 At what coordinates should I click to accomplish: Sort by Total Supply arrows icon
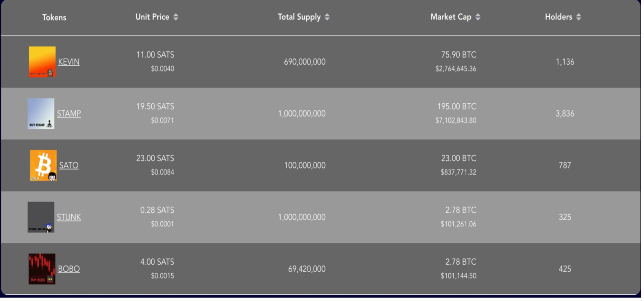(327, 17)
